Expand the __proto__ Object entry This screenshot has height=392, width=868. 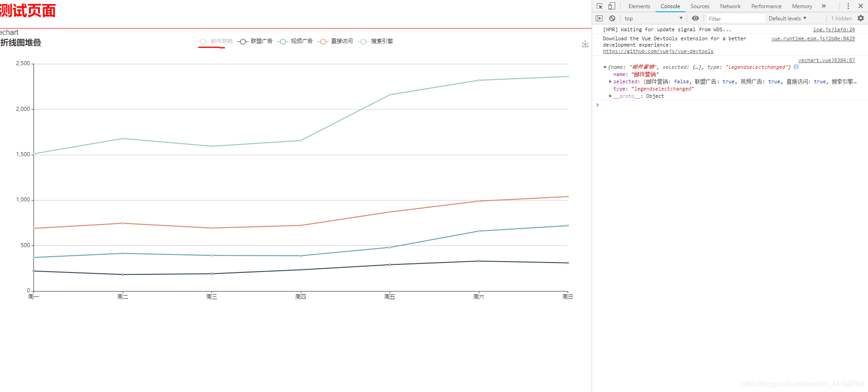point(610,96)
